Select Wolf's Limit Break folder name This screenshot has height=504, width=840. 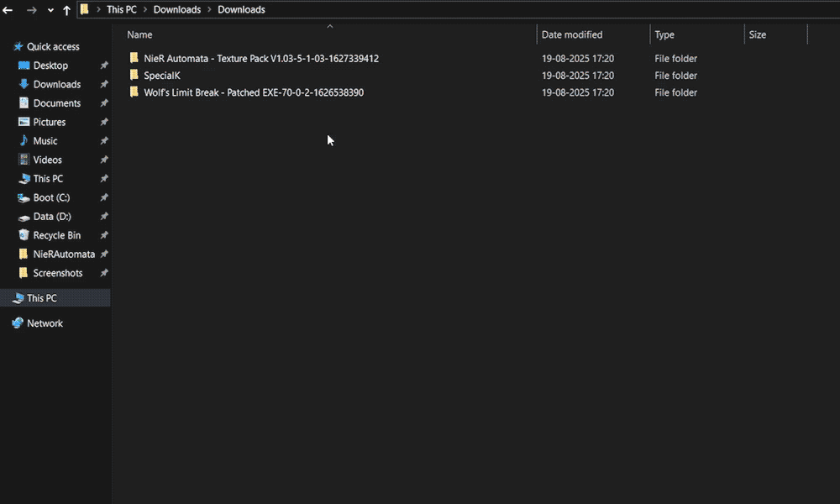(254, 92)
